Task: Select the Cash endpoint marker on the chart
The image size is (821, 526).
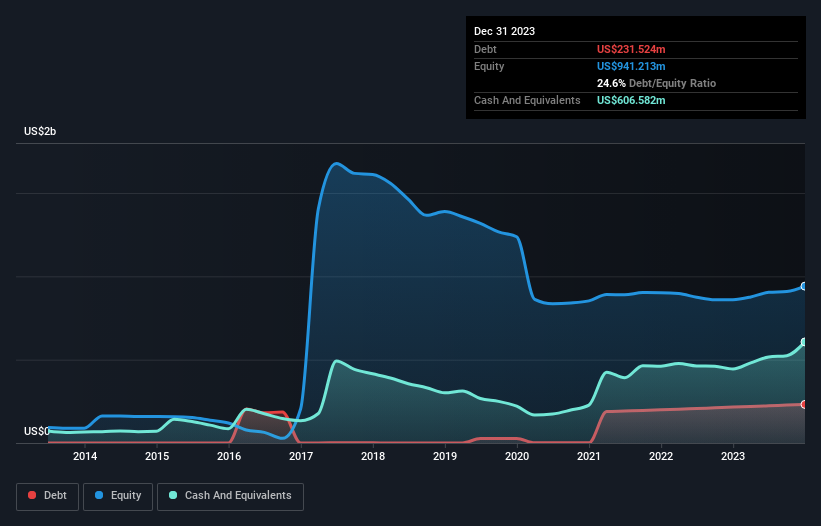Action: coord(804,342)
